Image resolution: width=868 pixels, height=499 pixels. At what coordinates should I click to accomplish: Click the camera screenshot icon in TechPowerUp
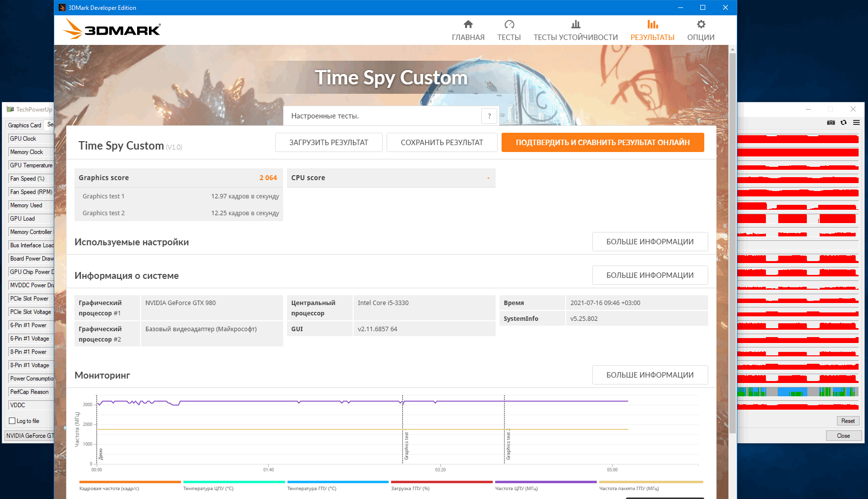(831, 122)
